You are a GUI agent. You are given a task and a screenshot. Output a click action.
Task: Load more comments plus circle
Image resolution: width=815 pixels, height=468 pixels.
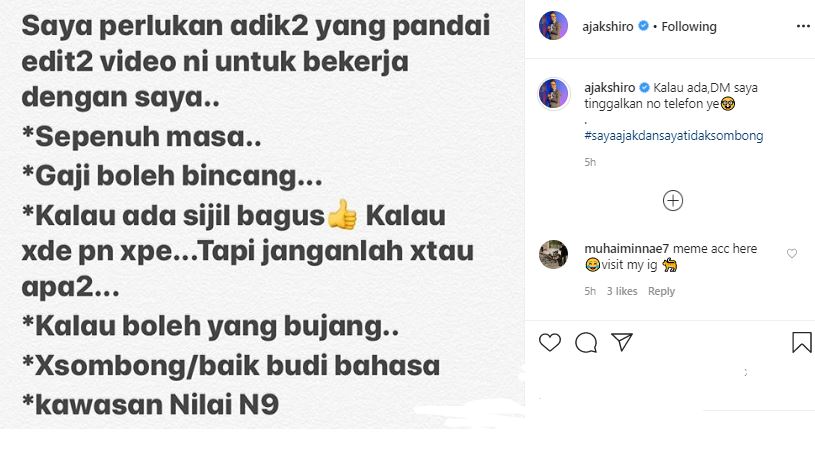[673, 201]
